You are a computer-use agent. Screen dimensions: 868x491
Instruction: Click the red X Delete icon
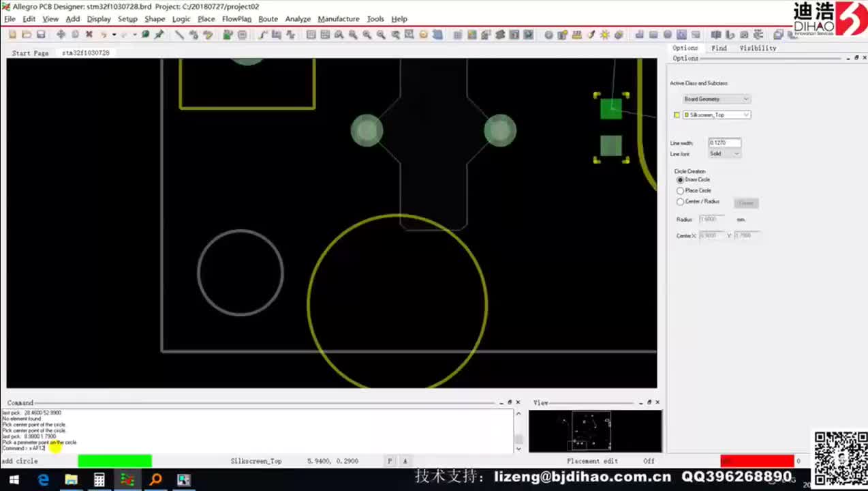(89, 35)
